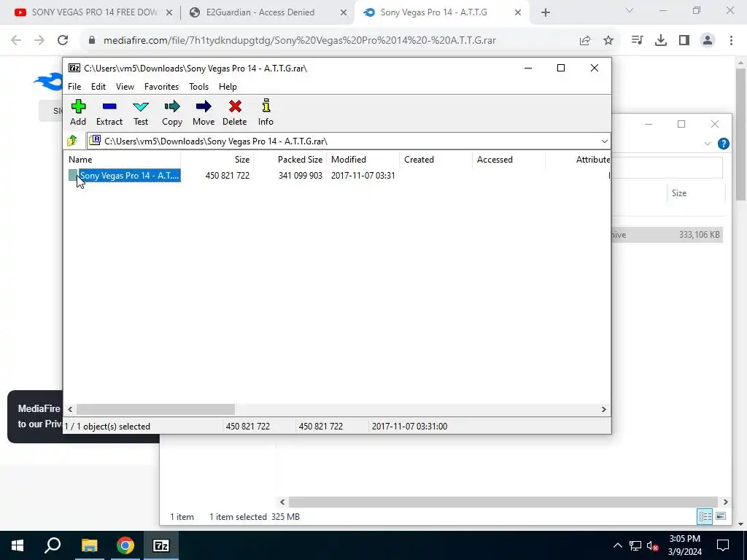
Task: Click the Explorer help question mark icon
Action: 723,144
